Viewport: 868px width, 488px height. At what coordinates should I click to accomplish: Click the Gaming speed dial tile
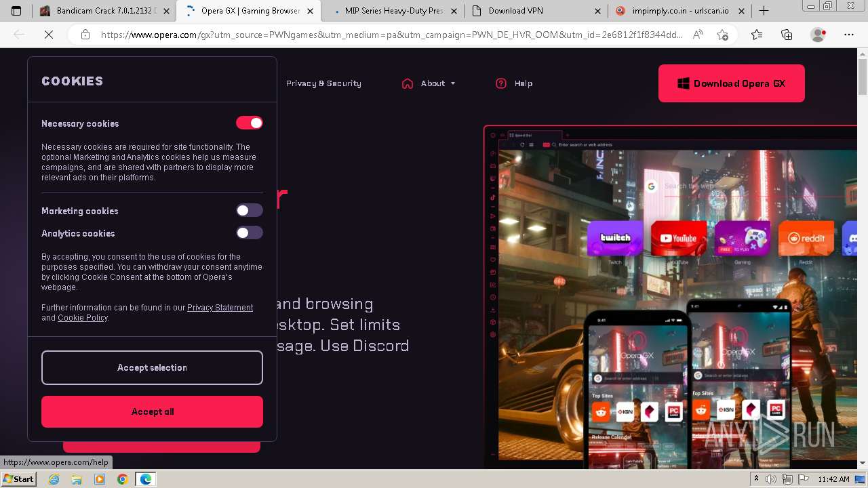pyautogui.click(x=743, y=239)
